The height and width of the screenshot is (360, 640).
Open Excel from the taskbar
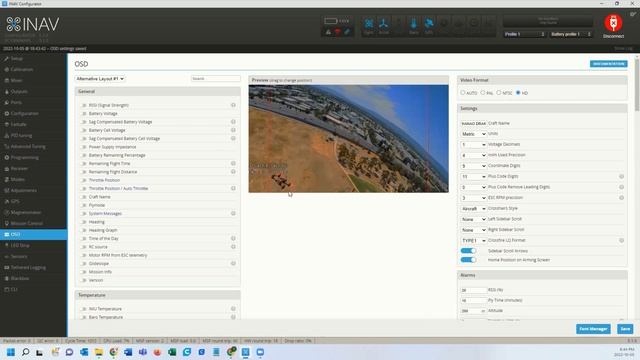[x=172, y=352]
